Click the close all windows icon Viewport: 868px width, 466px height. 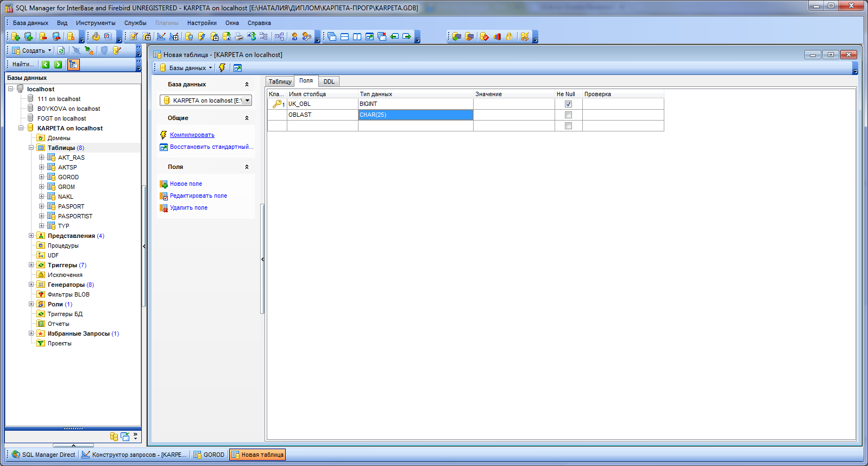382,36
